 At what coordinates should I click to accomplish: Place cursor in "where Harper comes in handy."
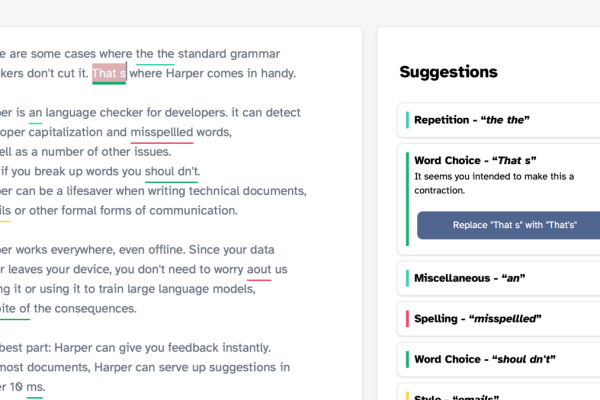pos(213,73)
